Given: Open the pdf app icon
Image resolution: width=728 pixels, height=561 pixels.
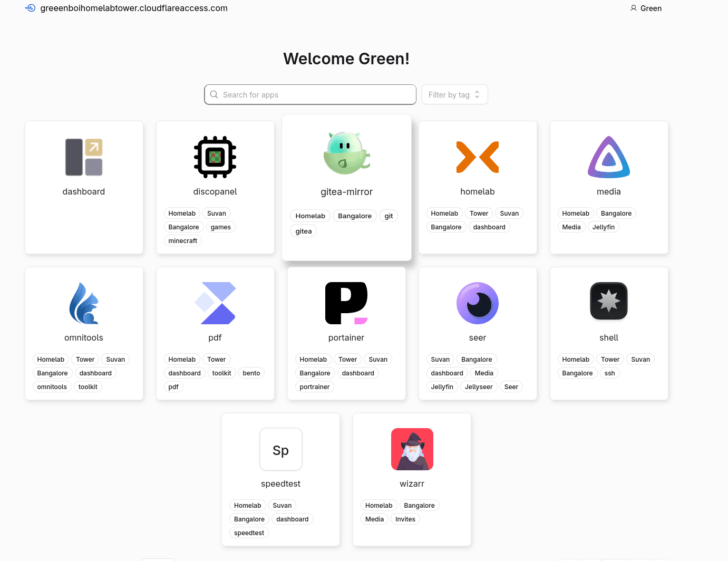Looking at the screenshot, I should click(215, 303).
